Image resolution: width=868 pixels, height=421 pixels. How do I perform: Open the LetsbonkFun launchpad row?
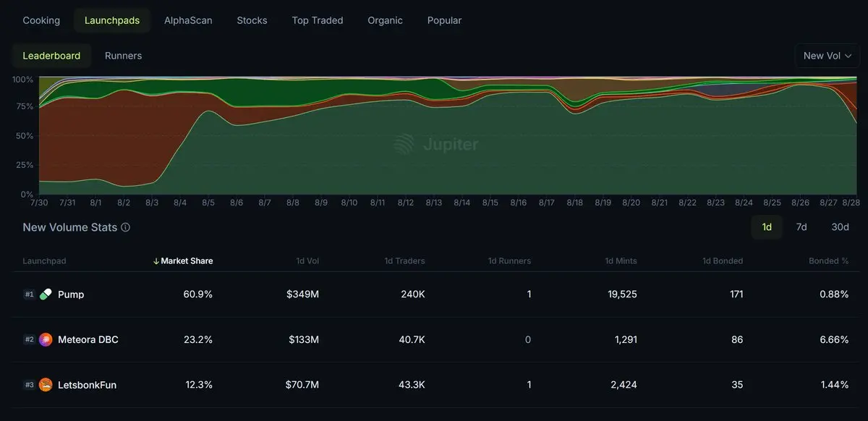(x=434, y=385)
